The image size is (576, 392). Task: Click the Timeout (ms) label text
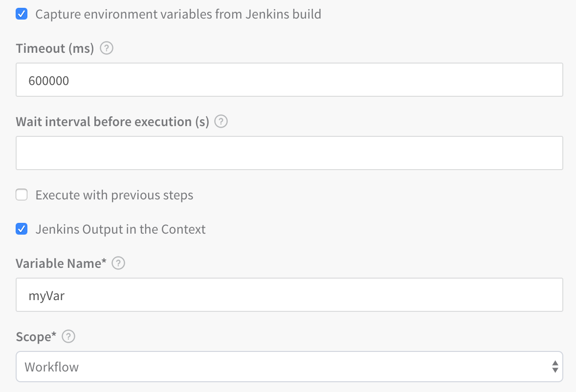(55, 48)
